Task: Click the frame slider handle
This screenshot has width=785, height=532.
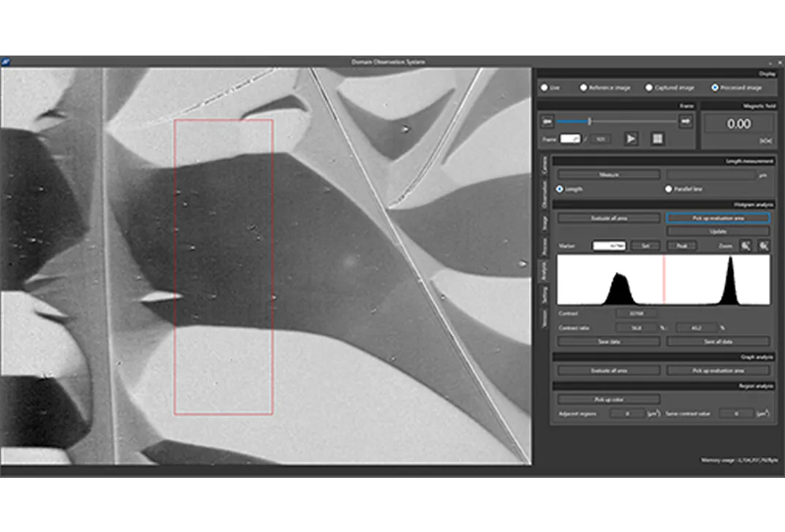Action: 589,121
